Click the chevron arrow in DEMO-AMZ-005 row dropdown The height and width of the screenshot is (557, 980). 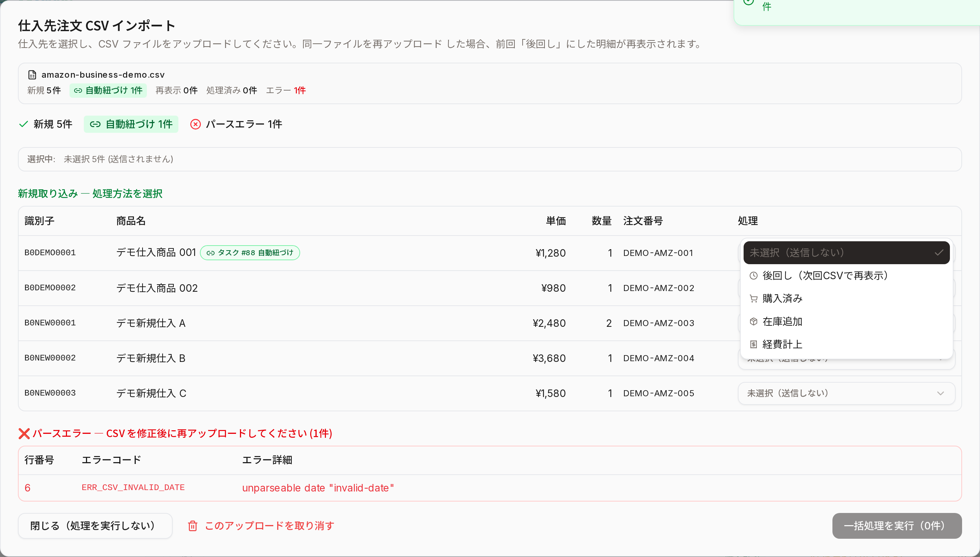point(940,393)
